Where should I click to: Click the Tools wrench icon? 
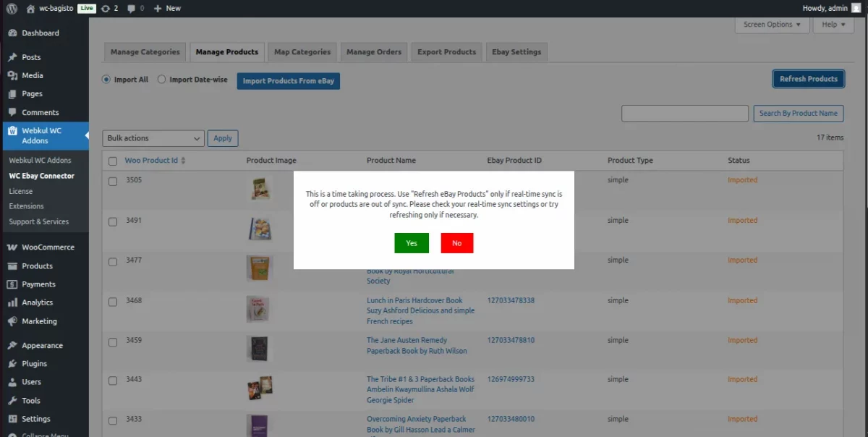pyautogui.click(x=12, y=401)
